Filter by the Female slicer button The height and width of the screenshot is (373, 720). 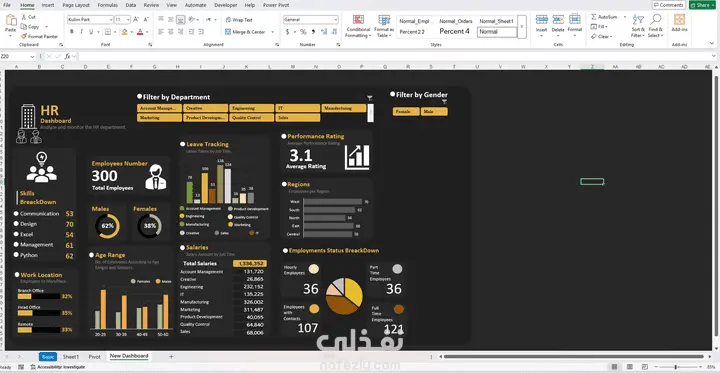pos(406,112)
